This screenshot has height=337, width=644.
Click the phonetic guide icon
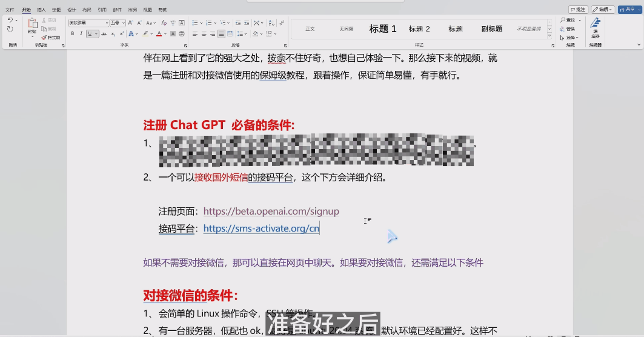point(173,22)
